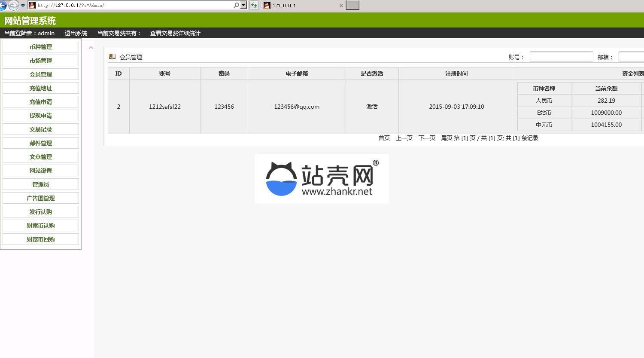Click the book icon beside 会员管理 heading

click(x=112, y=57)
